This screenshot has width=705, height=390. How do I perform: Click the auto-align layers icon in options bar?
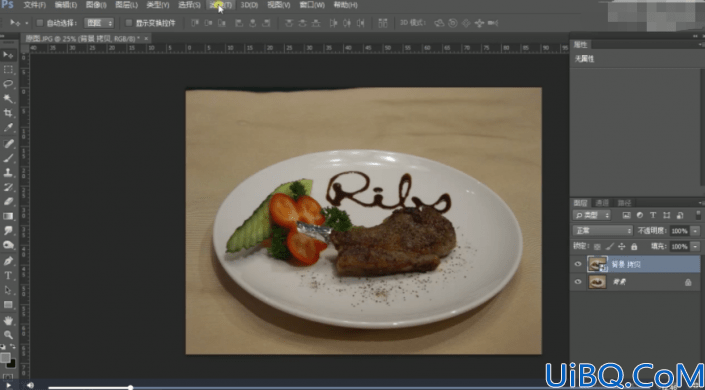383,23
